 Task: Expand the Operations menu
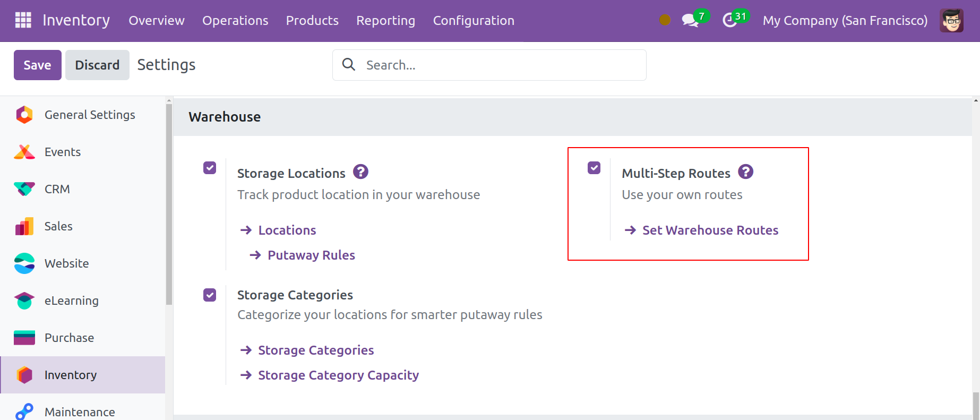click(235, 21)
